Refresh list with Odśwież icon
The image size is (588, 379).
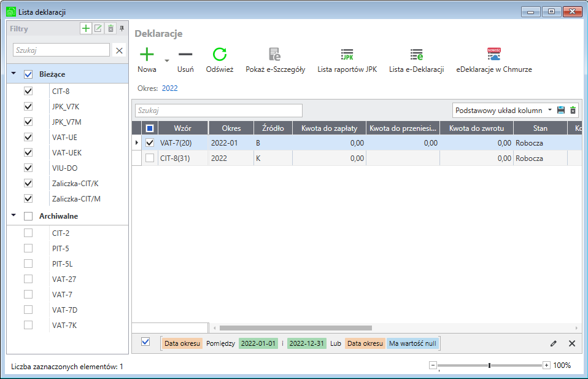(220, 55)
